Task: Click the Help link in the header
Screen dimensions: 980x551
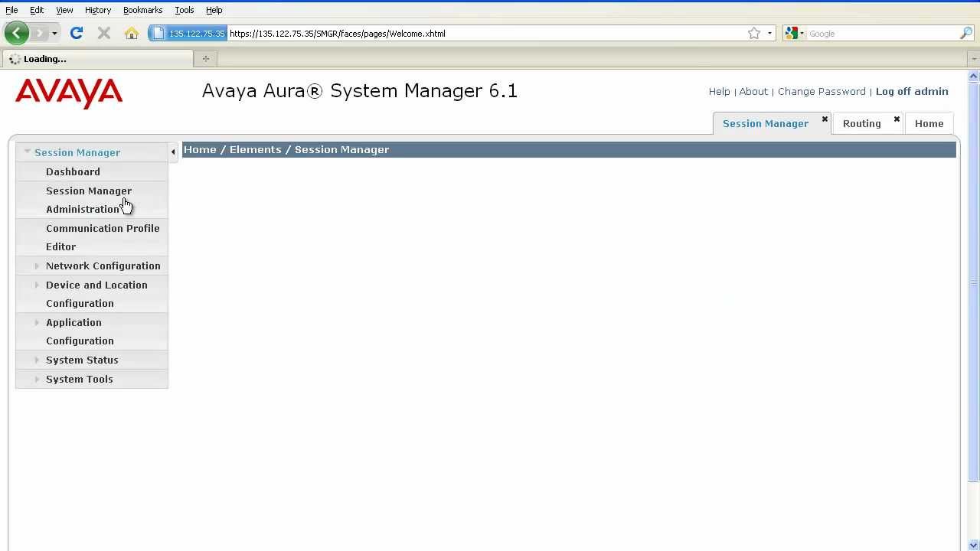Action: coord(719,91)
